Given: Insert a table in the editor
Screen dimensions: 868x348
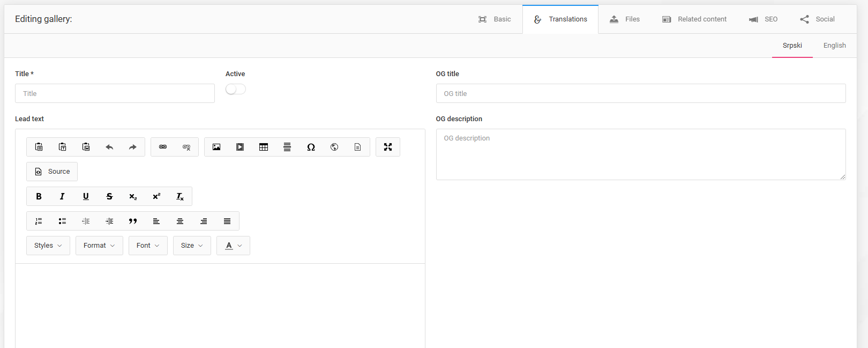Looking at the screenshot, I should click(264, 147).
